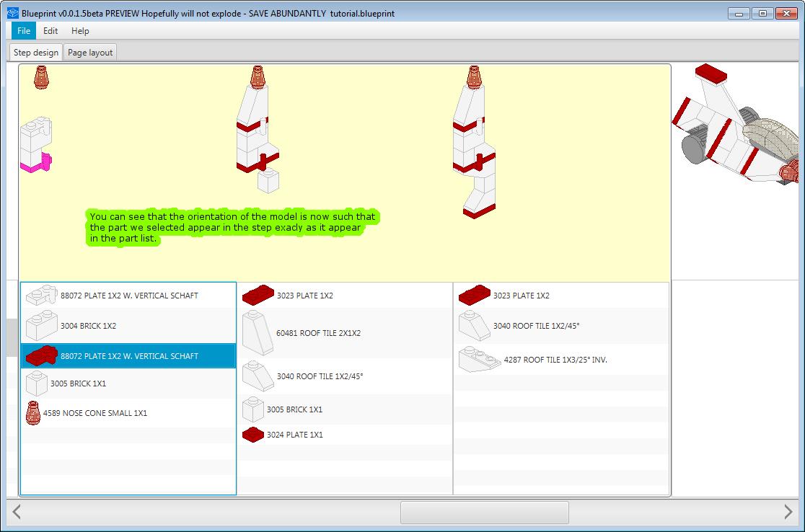The width and height of the screenshot is (805, 532).
Task: Click the white 3004 Brick 1x2 icon
Action: point(42,325)
